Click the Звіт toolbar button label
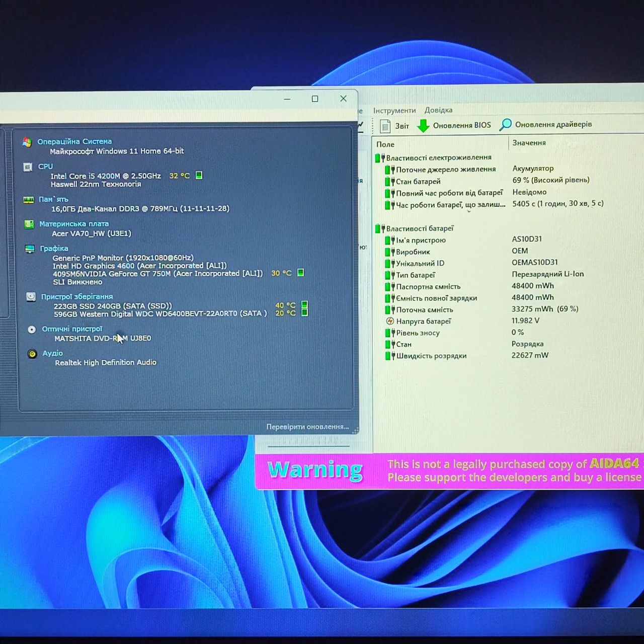This screenshot has height=644, width=644. 402,126
